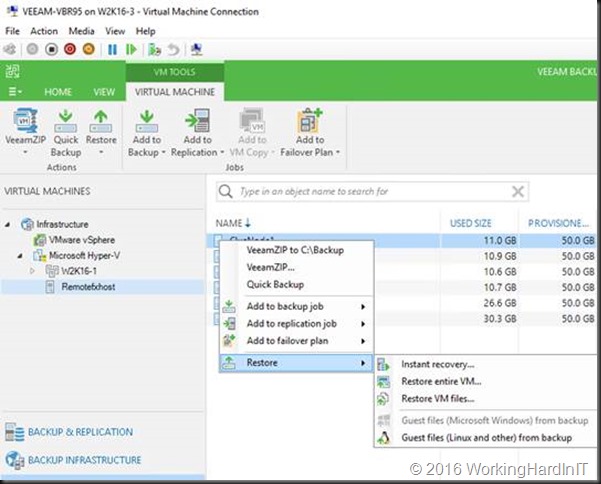Switch to the VIEW ribbon tab
Screen dimensions: 601x484
click(104, 92)
